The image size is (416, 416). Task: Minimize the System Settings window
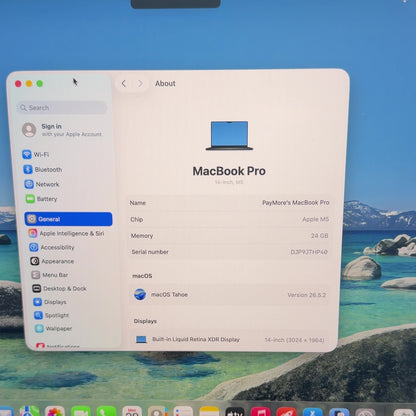pos(29,84)
